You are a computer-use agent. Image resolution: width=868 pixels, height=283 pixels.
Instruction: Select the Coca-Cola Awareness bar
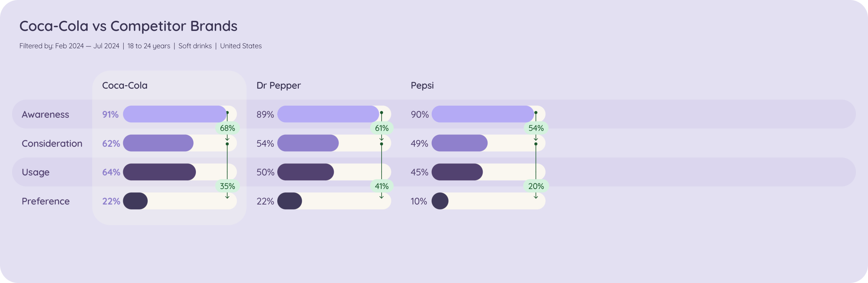[175, 114]
